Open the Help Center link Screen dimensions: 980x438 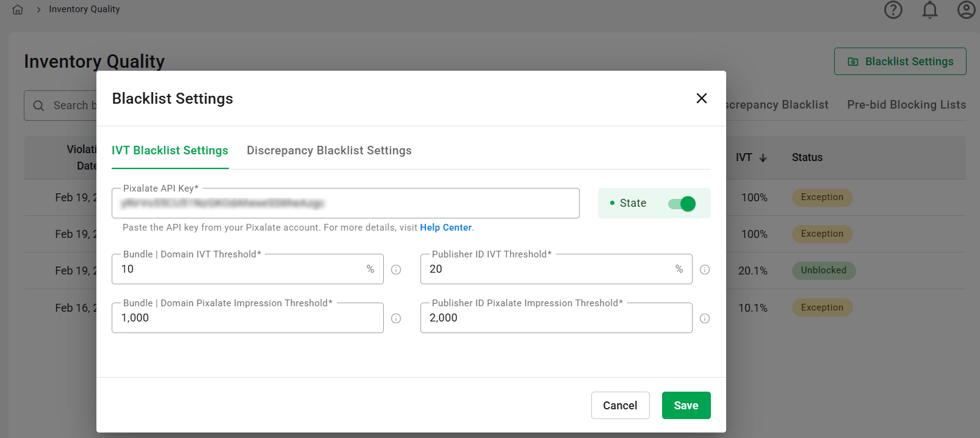445,228
